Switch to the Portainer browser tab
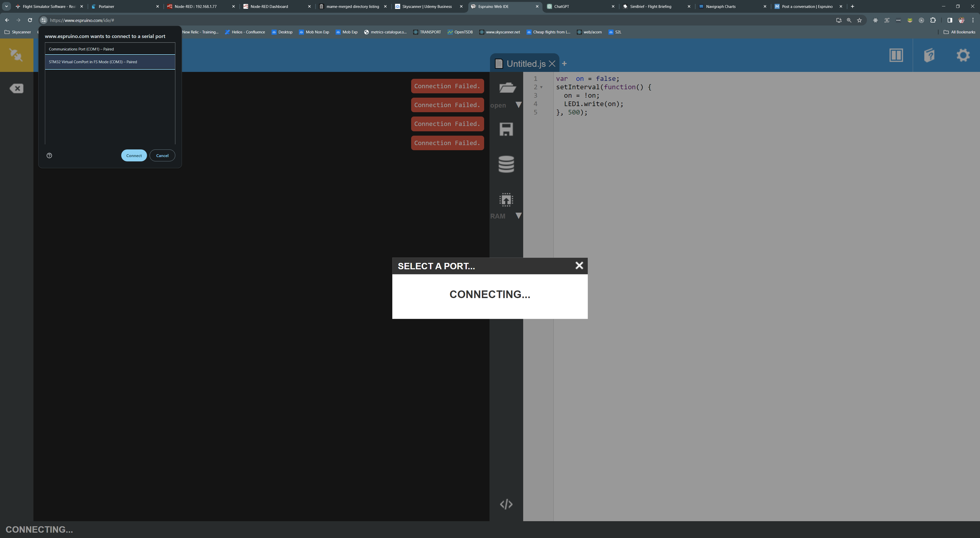The height and width of the screenshot is (538, 980). coord(126,6)
